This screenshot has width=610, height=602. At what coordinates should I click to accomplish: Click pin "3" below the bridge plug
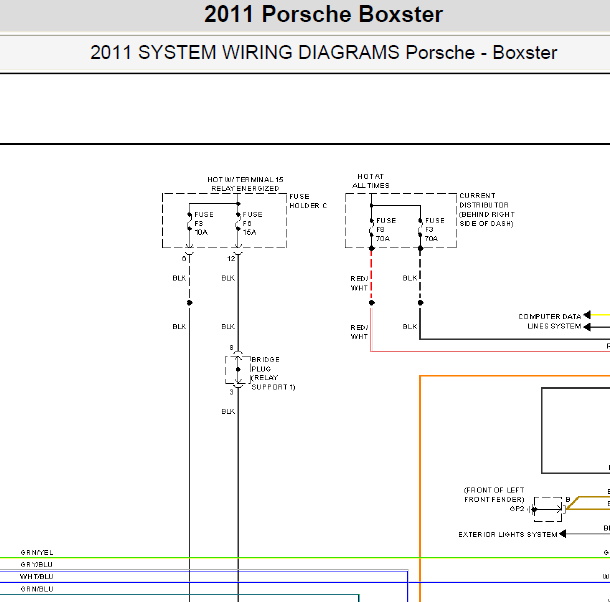231,392
